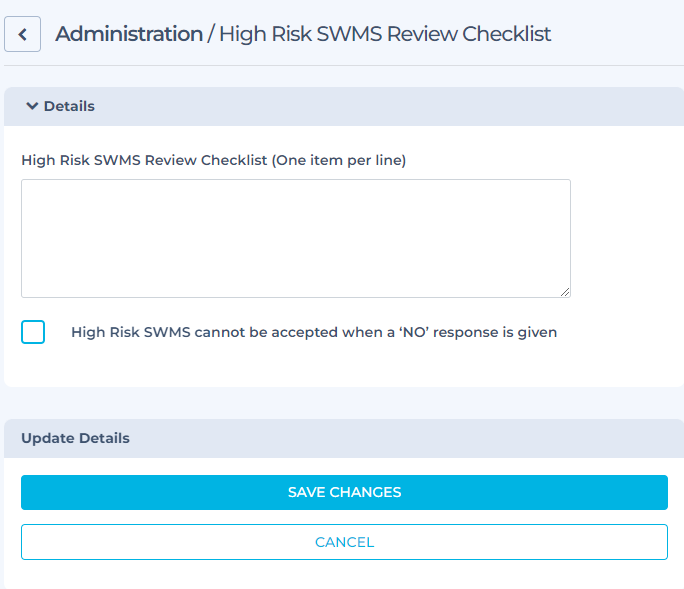Viewport: 684px width, 589px height.
Task: Select the 'Update Details' section header
Action: pyautogui.click(x=75, y=438)
